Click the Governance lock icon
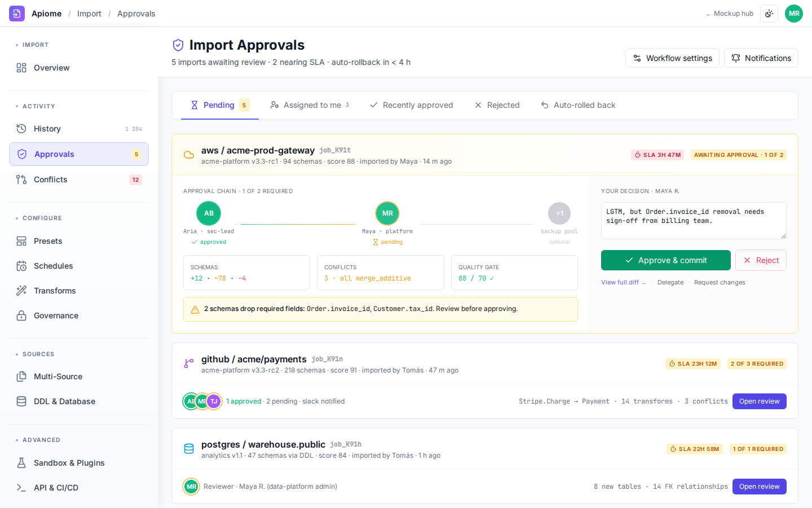 click(x=21, y=316)
